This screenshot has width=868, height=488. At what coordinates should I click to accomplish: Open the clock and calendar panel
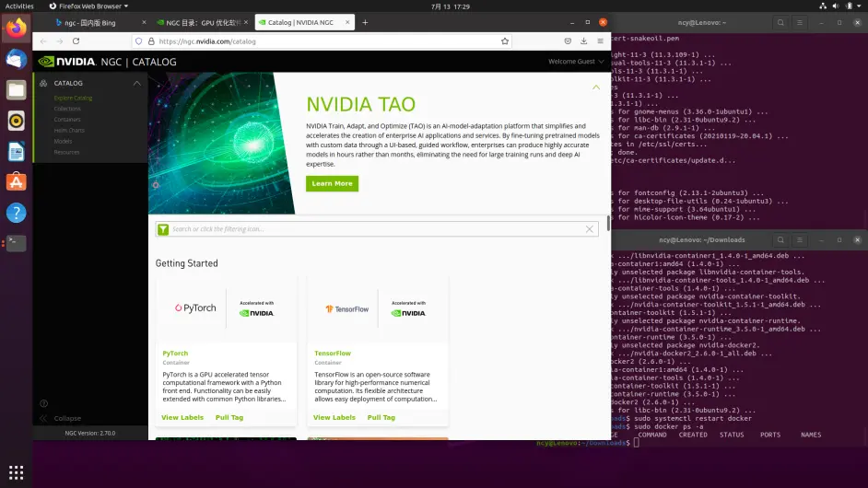coord(450,6)
